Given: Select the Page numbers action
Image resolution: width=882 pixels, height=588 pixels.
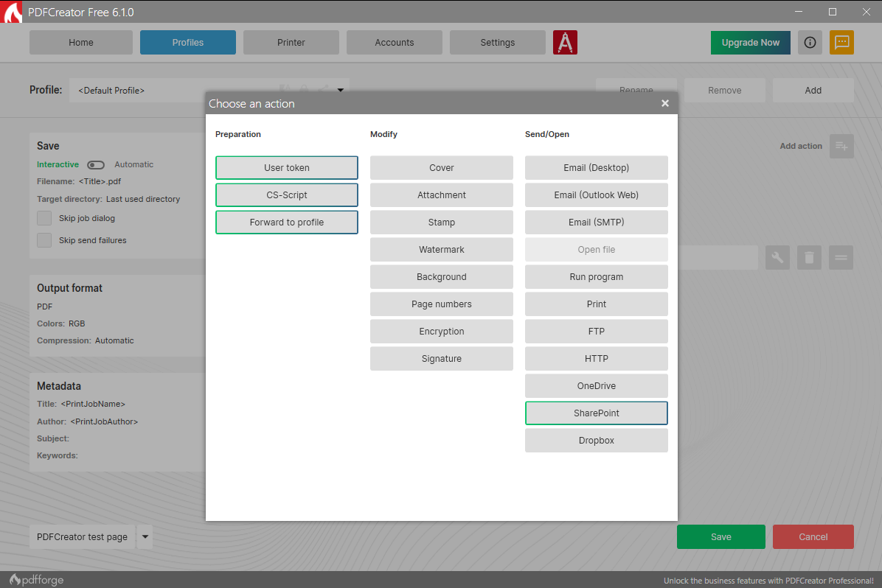Looking at the screenshot, I should [x=442, y=304].
